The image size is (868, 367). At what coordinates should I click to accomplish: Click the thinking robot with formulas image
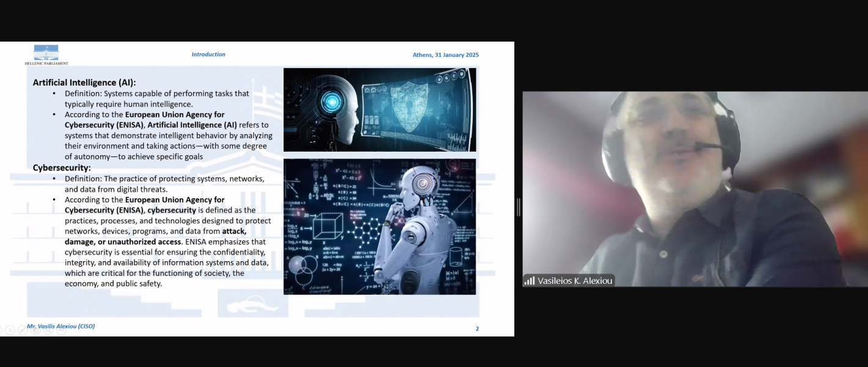click(379, 226)
